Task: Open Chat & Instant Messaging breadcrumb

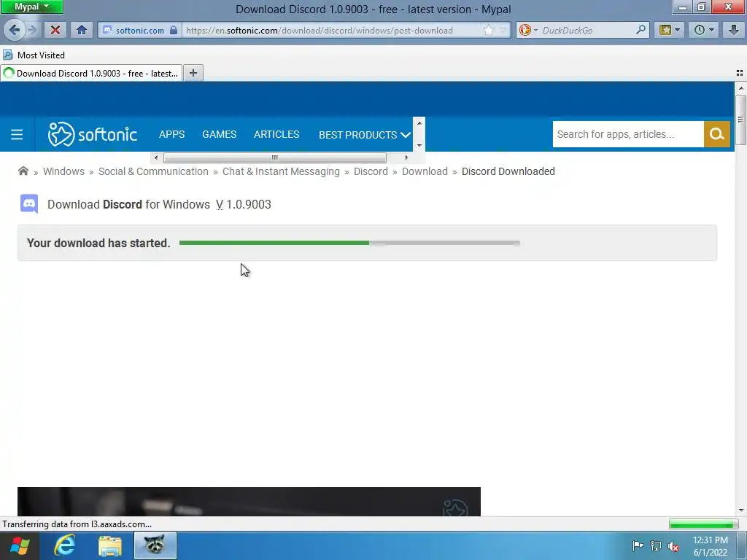Action: (x=281, y=171)
